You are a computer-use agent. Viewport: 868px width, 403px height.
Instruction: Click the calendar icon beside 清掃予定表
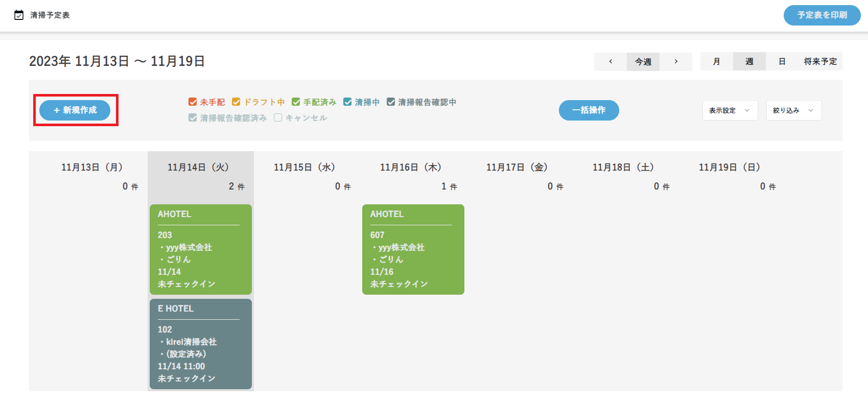tap(19, 15)
